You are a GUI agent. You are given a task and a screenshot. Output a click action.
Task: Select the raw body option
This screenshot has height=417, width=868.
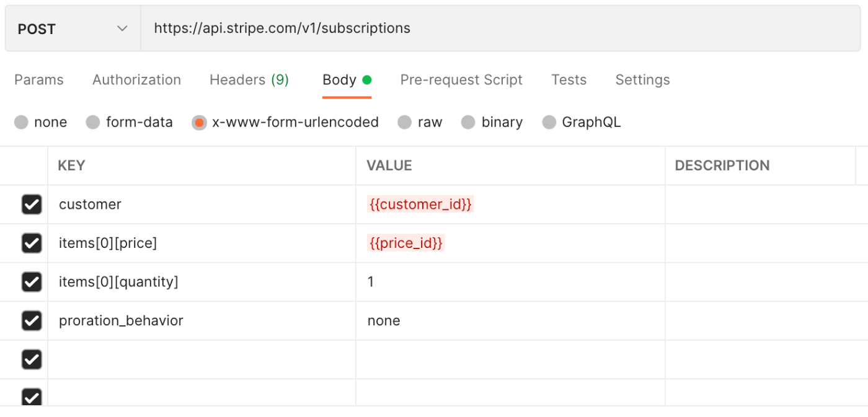click(x=404, y=122)
